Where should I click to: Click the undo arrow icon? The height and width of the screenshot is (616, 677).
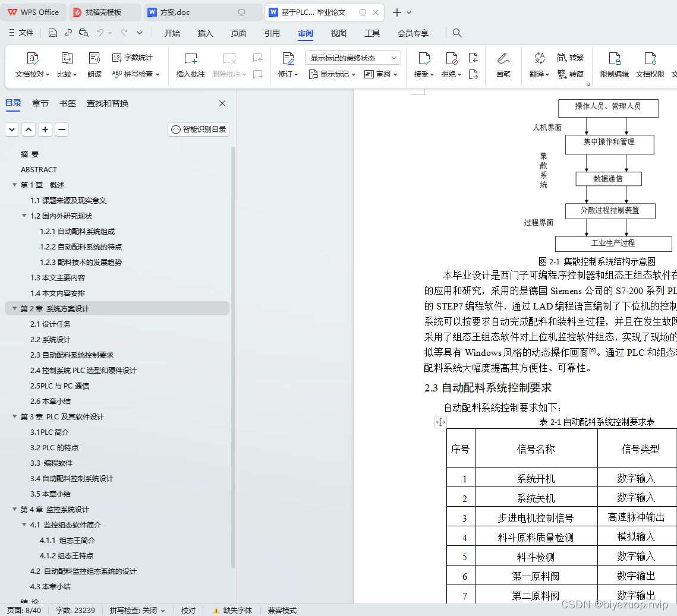tap(100, 33)
